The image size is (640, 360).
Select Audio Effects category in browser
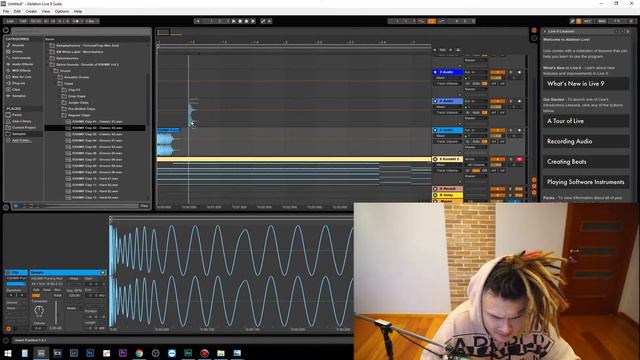coord(22,64)
